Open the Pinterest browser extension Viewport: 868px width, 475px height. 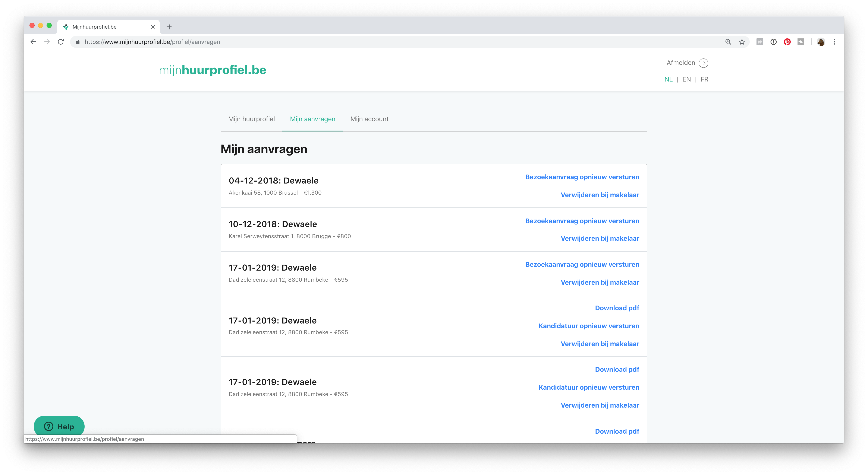(x=787, y=42)
